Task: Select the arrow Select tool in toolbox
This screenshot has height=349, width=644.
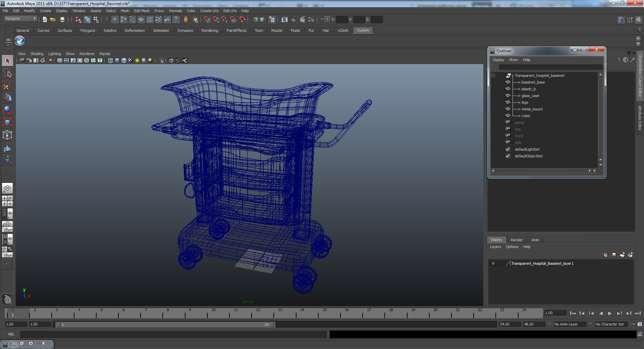Action: tap(7, 61)
